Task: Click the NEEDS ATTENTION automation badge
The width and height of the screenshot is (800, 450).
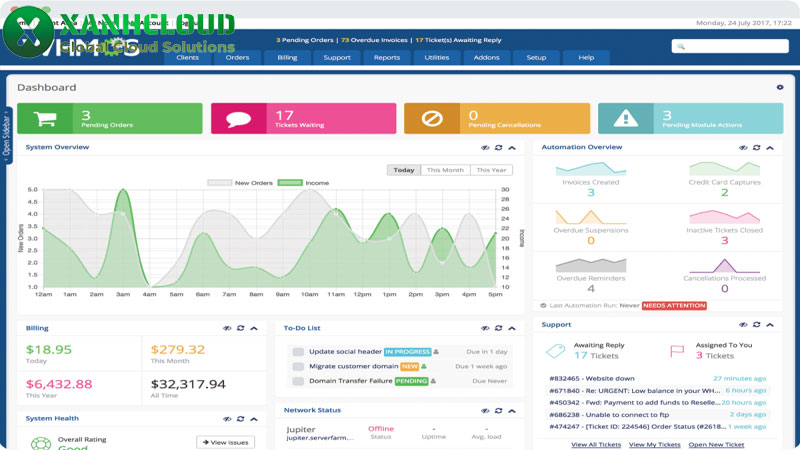Action: point(674,306)
